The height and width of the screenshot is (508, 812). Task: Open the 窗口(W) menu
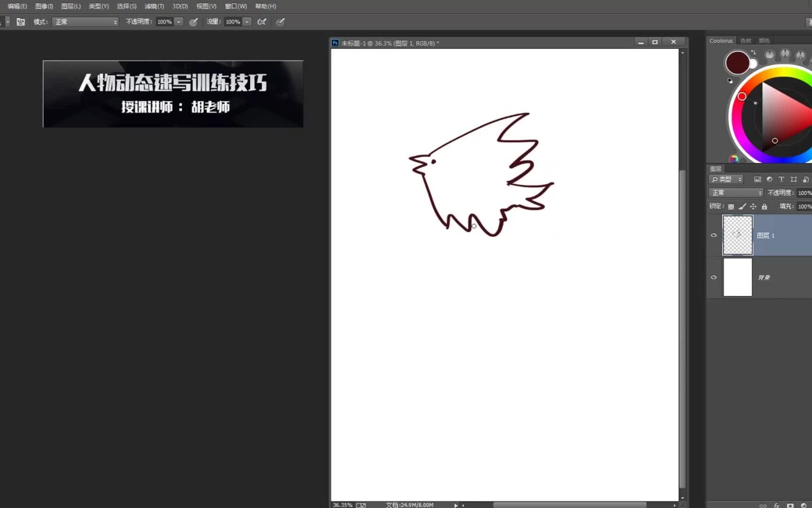(236, 6)
